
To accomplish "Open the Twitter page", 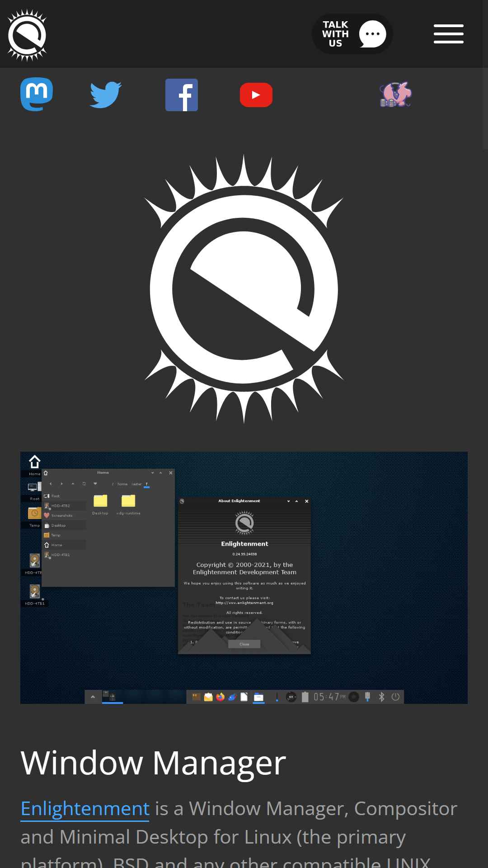I will point(106,95).
